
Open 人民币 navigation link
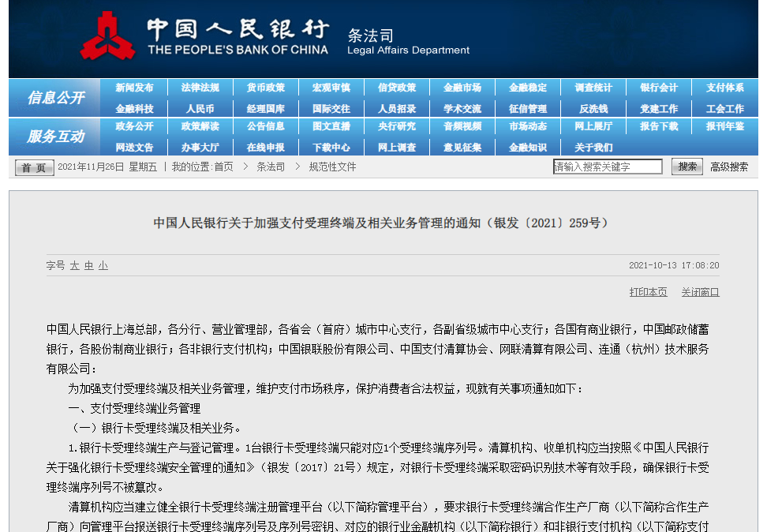(x=200, y=109)
